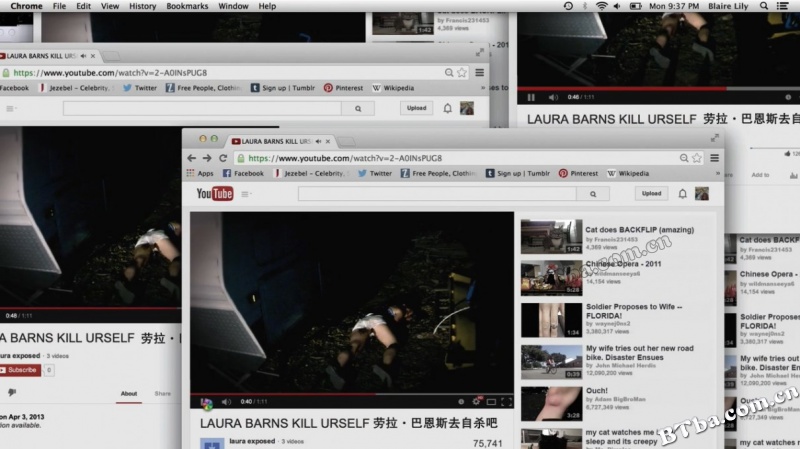The width and height of the screenshot is (800, 449).
Task: Open Notification Center icon in menu bar
Action: click(782, 6)
